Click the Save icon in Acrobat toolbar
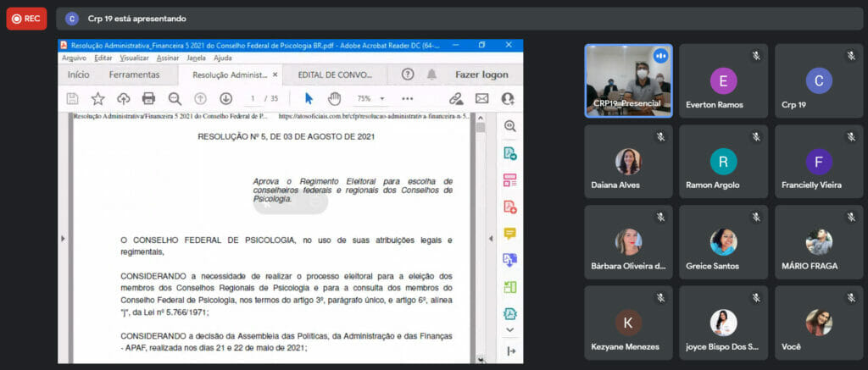868x370 pixels. [x=72, y=98]
